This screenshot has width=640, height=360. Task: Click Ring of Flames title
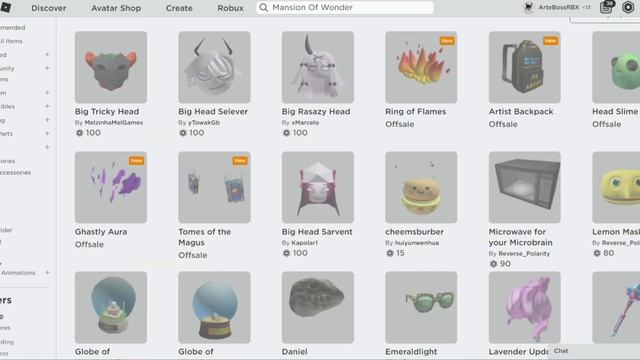[x=416, y=111]
